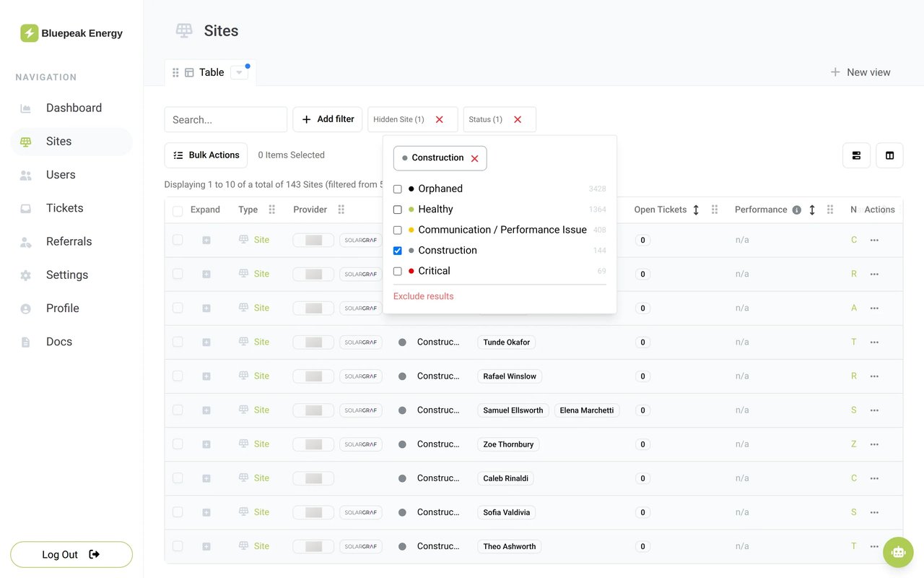
Task: Click the Log Out button
Action: pyautogui.click(x=71, y=555)
